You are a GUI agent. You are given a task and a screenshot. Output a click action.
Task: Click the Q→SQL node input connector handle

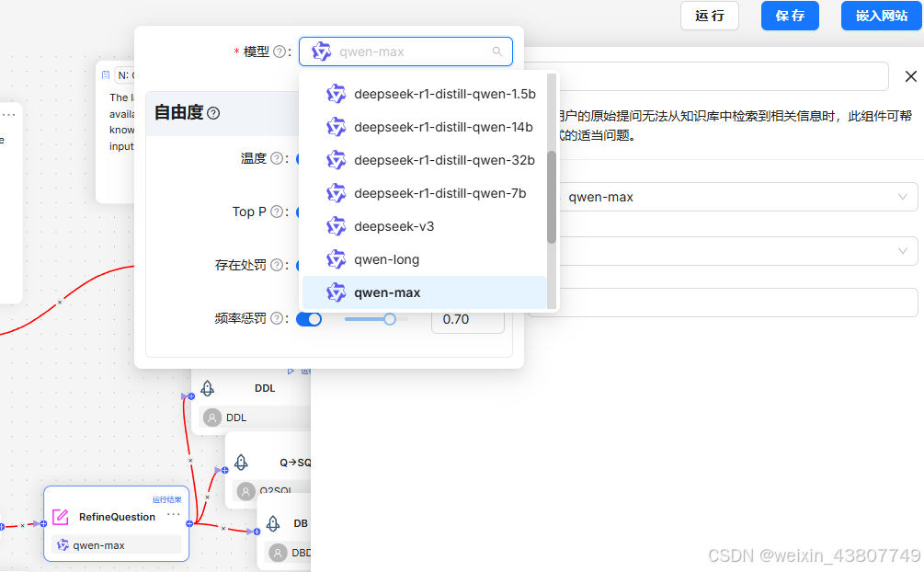[x=224, y=470]
